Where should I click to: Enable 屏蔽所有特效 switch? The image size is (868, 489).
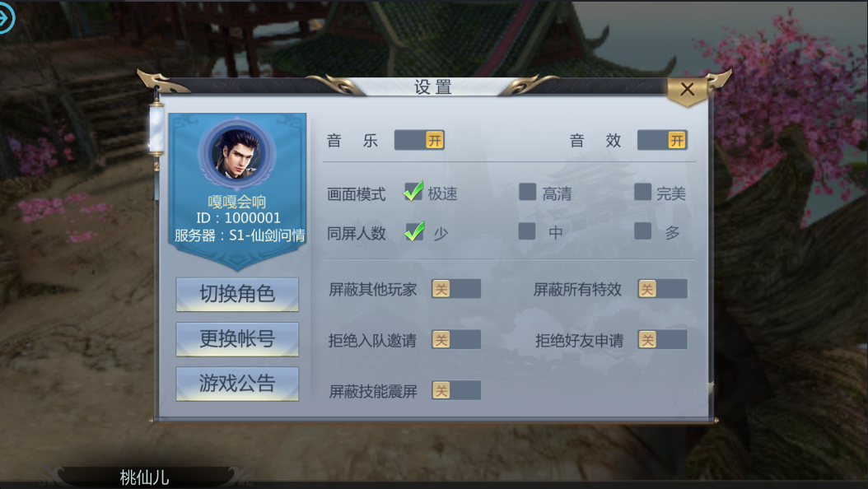pyautogui.click(x=663, y=289)
